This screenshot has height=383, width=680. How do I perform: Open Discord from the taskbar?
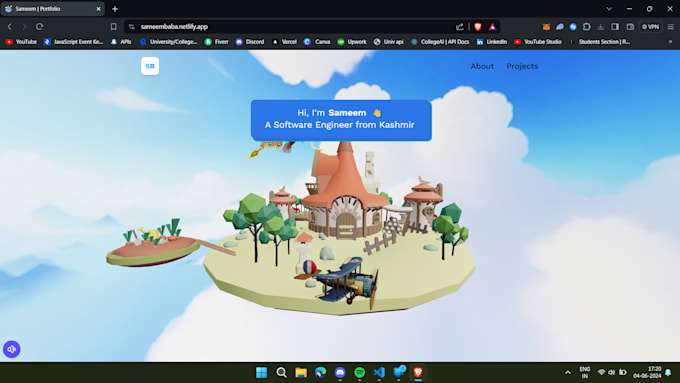340,372
